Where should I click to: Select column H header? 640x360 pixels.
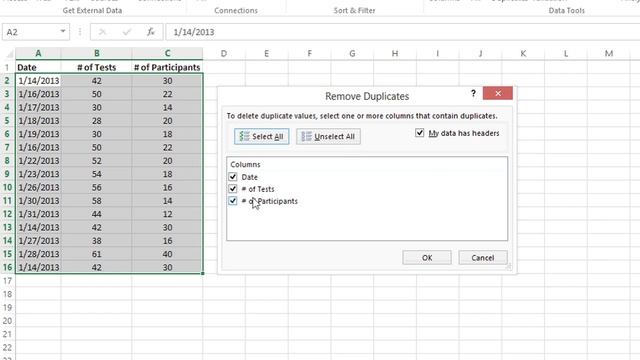[x=395, y=53]
